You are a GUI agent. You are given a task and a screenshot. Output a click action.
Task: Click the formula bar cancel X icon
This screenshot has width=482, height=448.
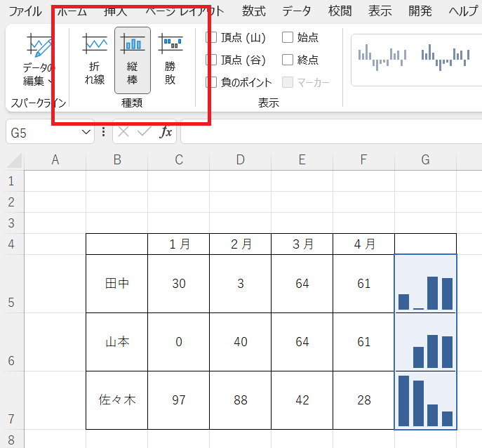(123, 132)
